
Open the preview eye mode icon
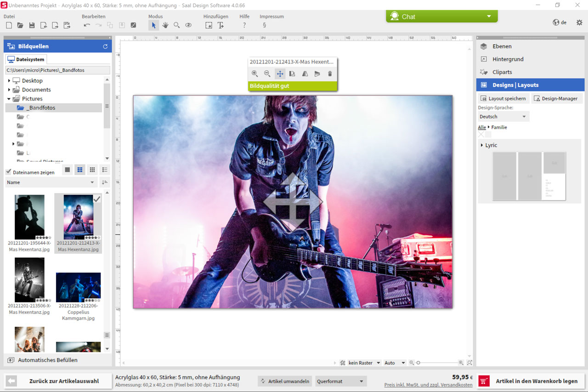[188, 25]
